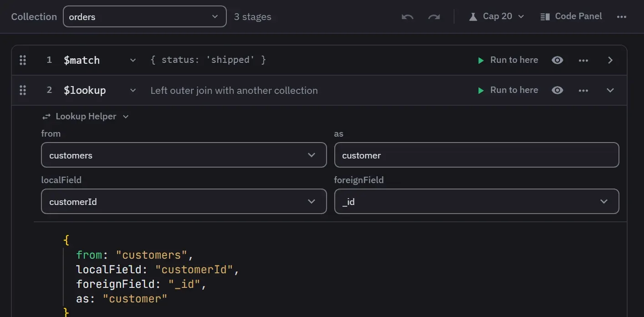Open the from dropdown showing customers
The width and height of the screenshot is (644, 317).
pyautogui.click(x=184, y=155)
